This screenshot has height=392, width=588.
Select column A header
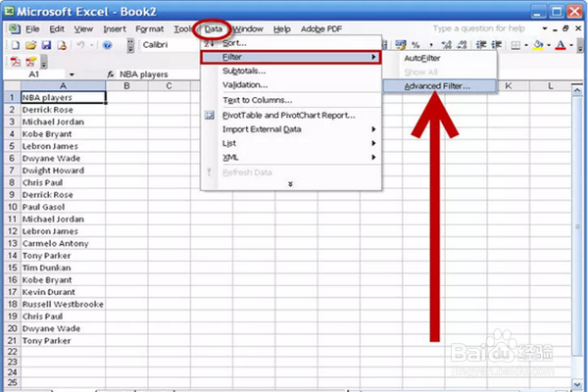(63, 86)
